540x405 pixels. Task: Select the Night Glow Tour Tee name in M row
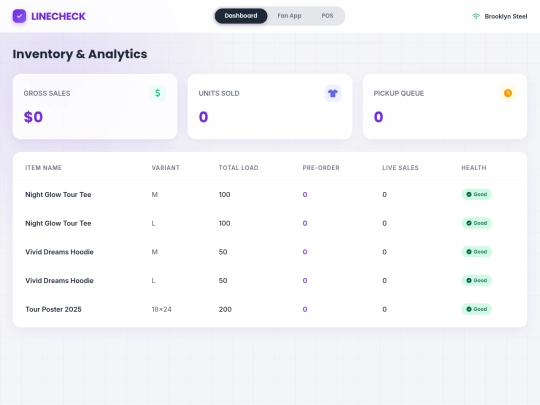(x=58, y=195)
